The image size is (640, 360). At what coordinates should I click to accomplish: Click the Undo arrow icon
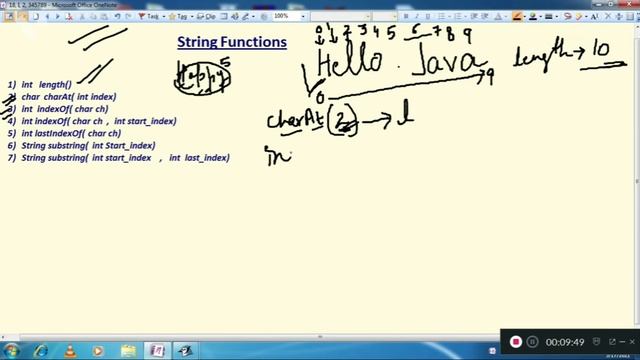[x=117, y=16]
